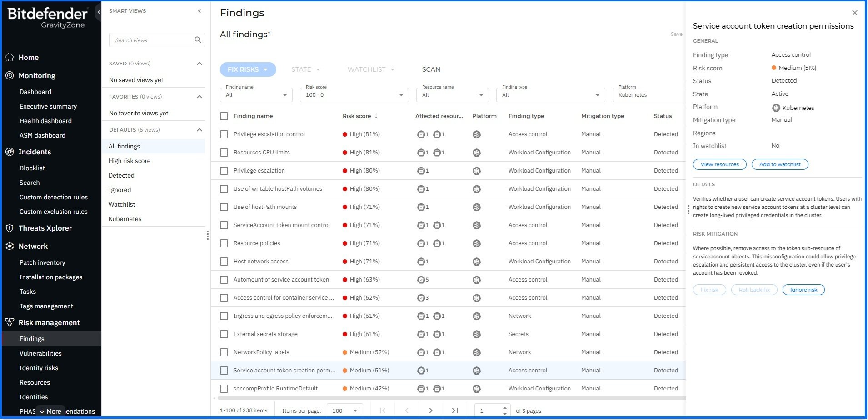Collapse the Smart Views panel chevron

click(200, 11)
